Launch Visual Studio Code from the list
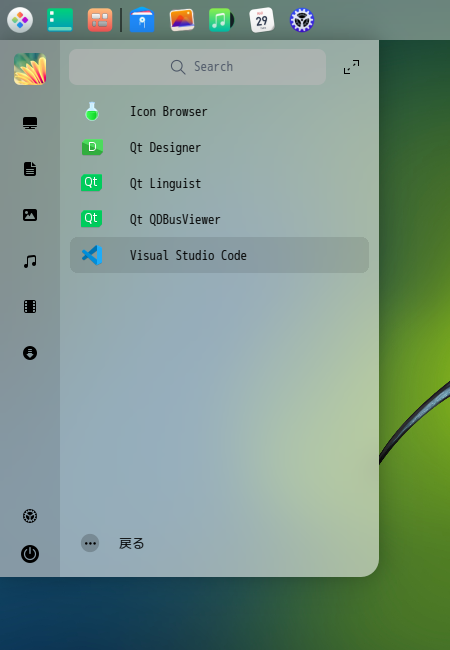The image size is (450, 650). click(219, 255)
